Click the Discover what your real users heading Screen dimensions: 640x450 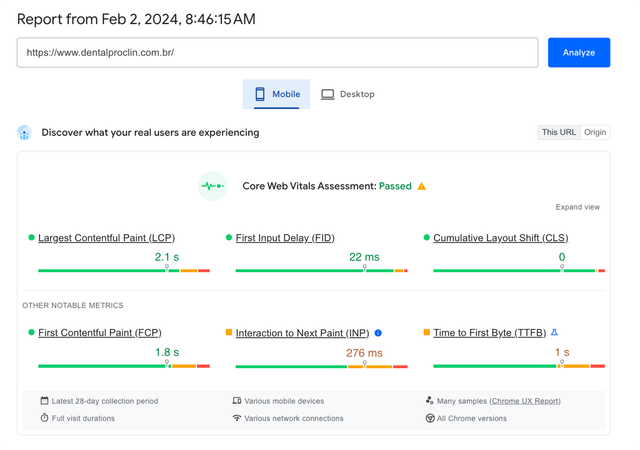click(150, 132)
